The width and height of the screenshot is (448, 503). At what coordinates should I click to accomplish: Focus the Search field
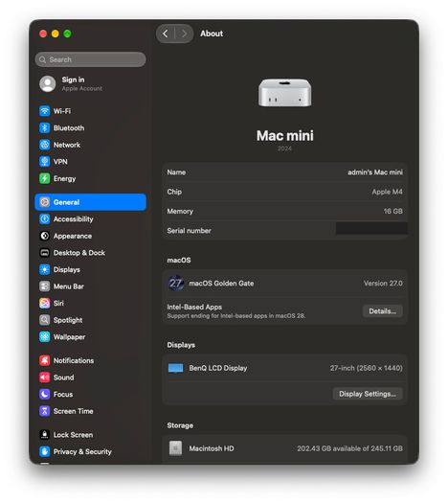tap(90, 59)
